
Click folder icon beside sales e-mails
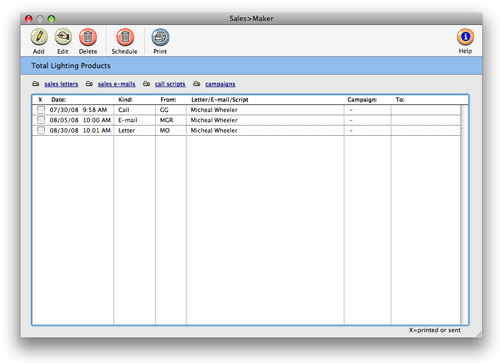pos(89,84)
